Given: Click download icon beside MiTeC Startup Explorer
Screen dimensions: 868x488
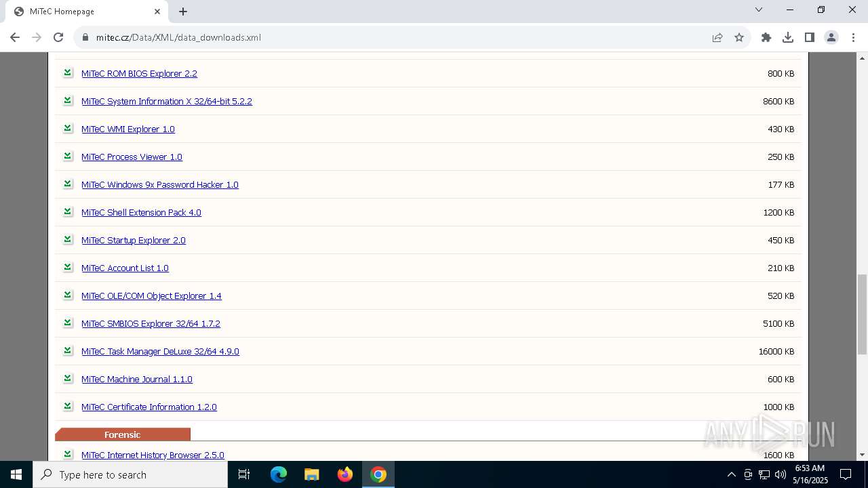Looking at the screenshot, I should [x=68, y=239].
